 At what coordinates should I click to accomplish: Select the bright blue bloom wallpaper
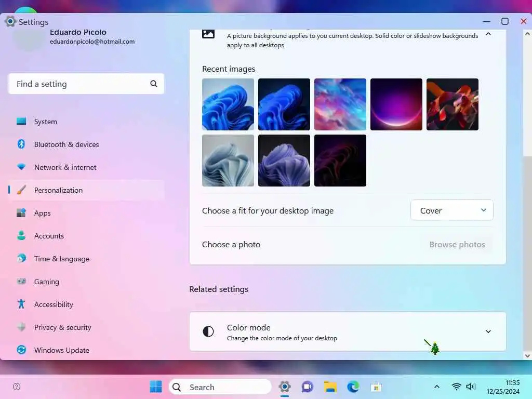point(228,104)
